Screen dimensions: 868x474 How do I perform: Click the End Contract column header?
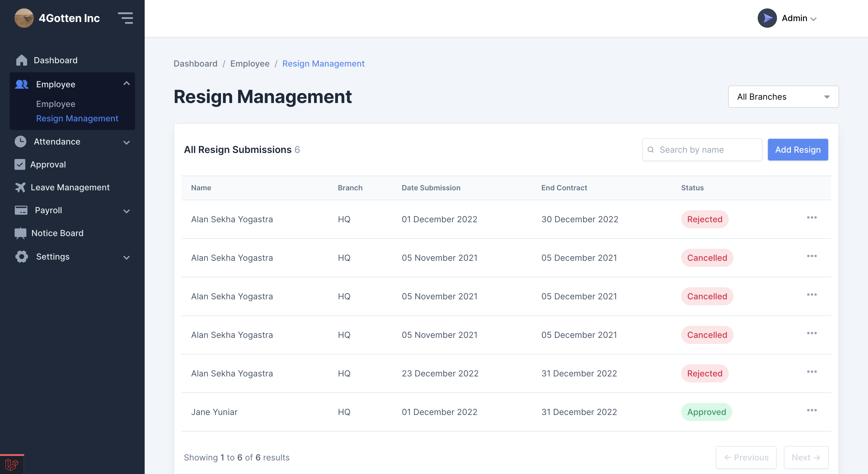click(564, 188)
